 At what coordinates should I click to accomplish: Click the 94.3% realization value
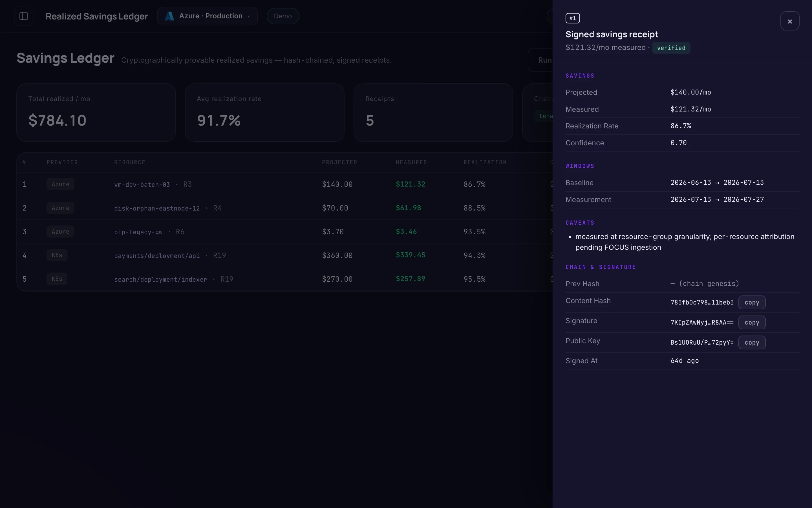coord(475,255)
